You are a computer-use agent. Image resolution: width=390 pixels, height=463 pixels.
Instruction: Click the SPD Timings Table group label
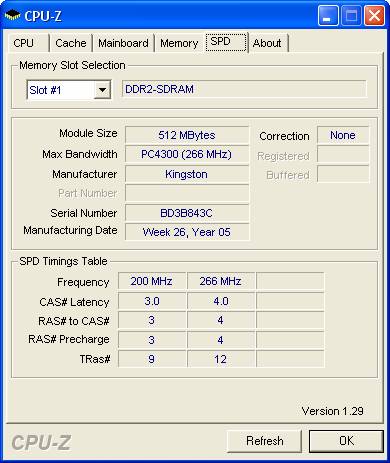[63, 261]
